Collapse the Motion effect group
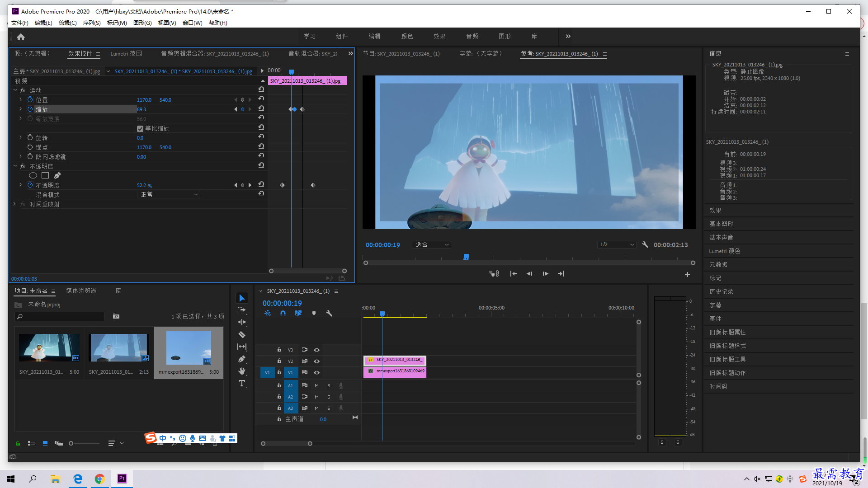This screenshot has width=868, height=488. point(15,90)
